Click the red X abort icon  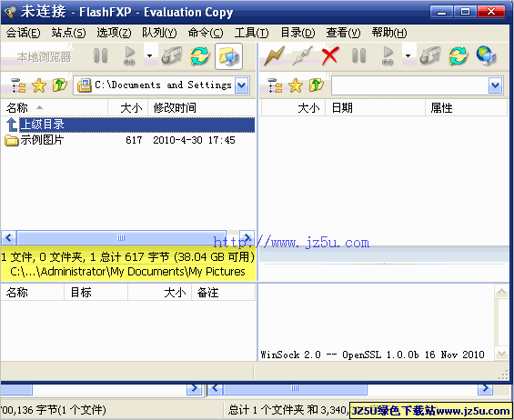(x=330, y=56)
